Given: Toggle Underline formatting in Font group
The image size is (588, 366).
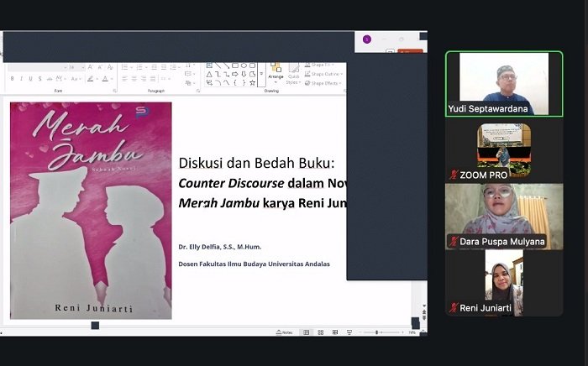Looking at the screenshot, I should click(30, 78).
